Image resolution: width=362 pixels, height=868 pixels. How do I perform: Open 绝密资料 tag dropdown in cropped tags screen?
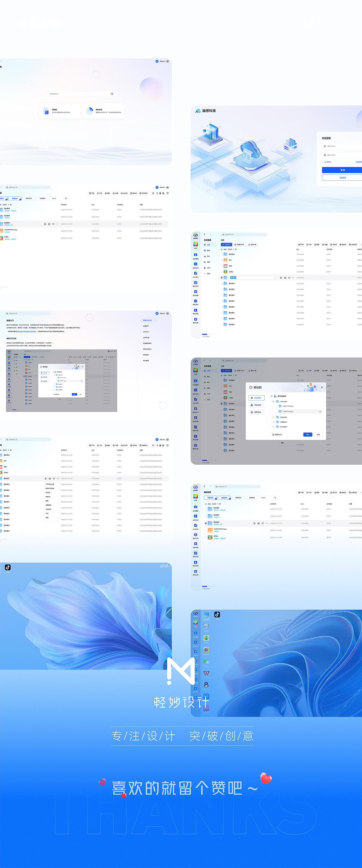21,200
